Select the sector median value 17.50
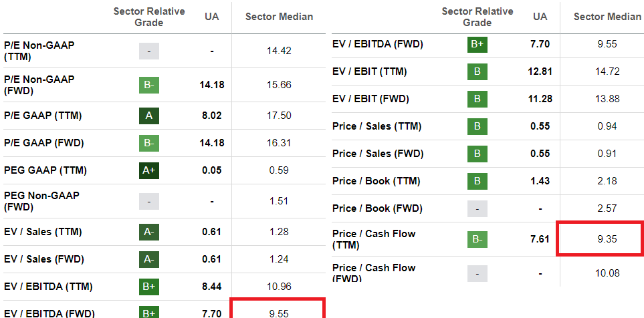Image resolution: width=644 pixels, height=318 pixels. [278, 116]
